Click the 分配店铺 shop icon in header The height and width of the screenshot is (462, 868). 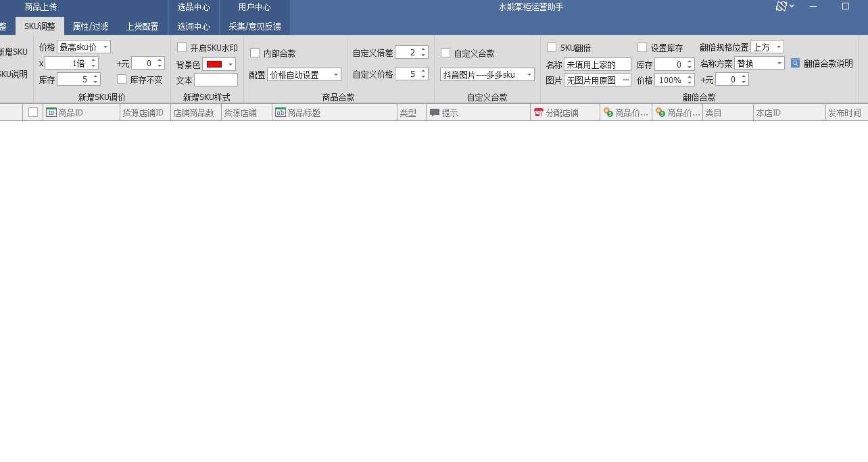538,113
